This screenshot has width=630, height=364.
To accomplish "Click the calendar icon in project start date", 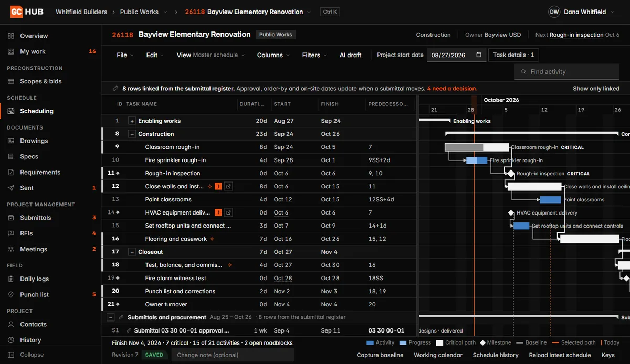I will (479, 55).
